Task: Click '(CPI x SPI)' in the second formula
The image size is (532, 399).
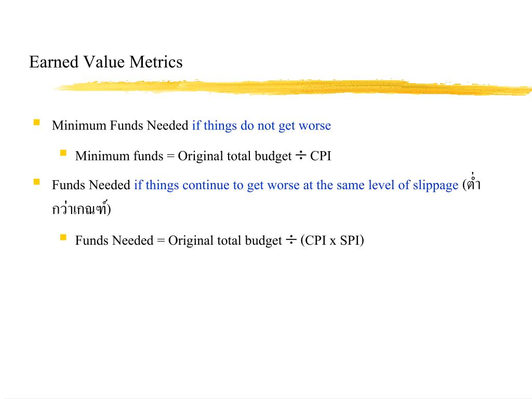Action: click(332, 241)
